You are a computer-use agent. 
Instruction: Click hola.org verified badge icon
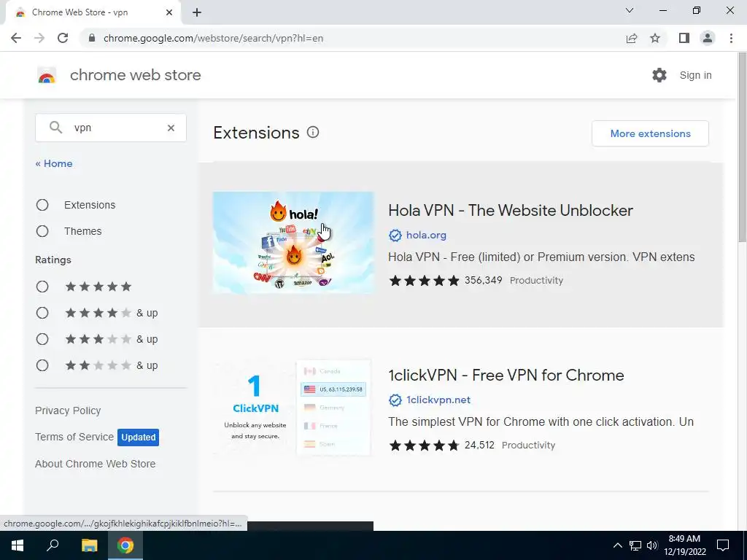[395, 236]
